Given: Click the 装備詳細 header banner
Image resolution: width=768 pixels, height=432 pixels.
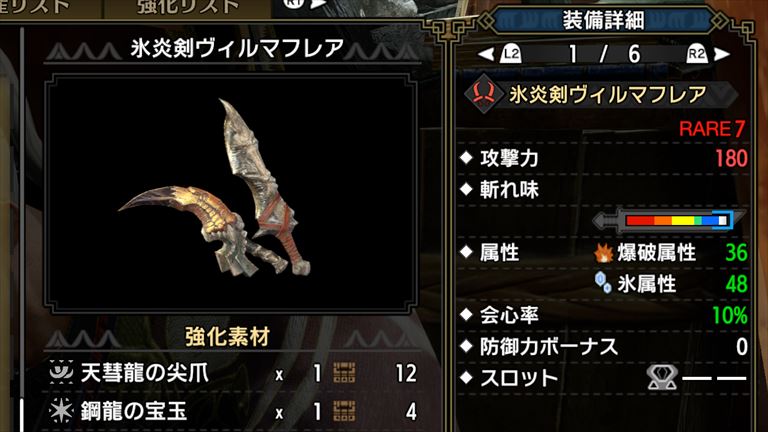Looking at the screenshot, I should tap(603, 21).
